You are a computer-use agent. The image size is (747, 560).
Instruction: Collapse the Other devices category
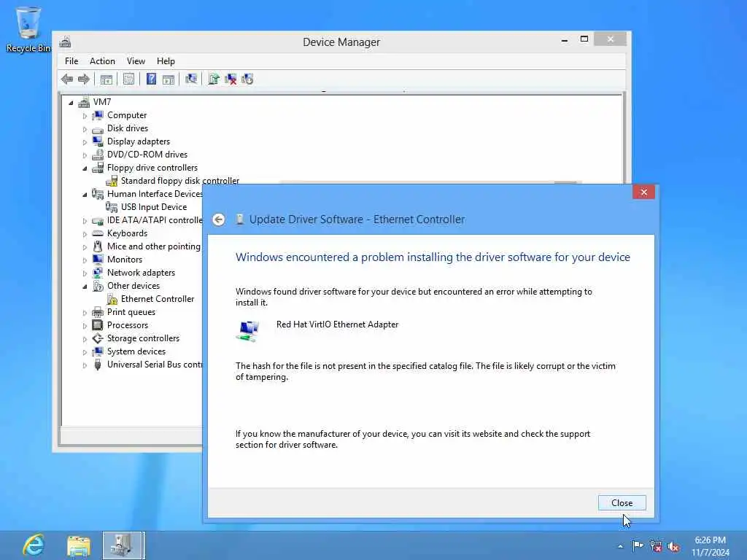(85, 286)
